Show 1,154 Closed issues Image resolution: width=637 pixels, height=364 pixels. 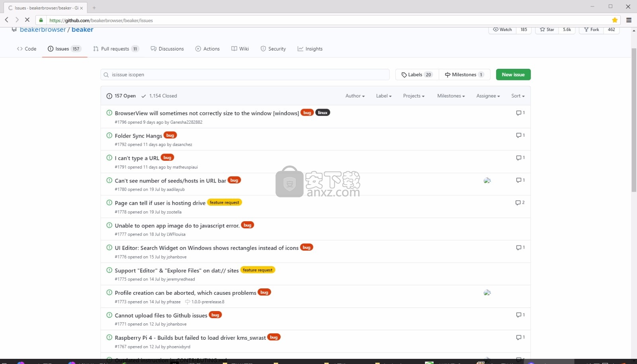pos(159,96)
